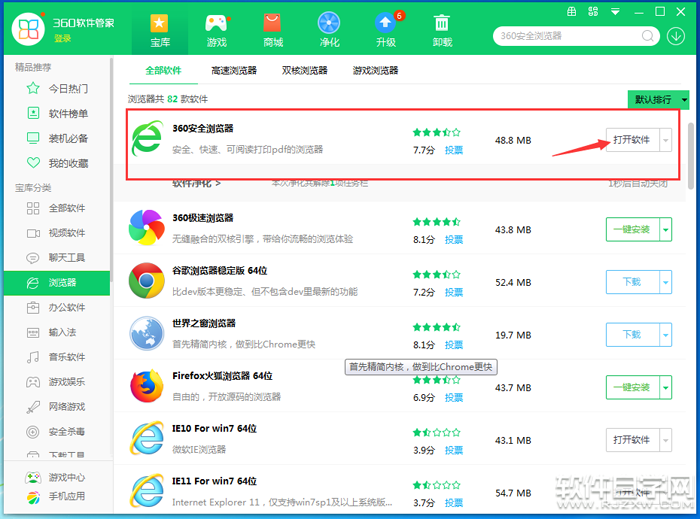The width and height of the screenshot is (700, 519).
Task: Open the title bar main menu arrow
Action: pyautogui.click(x=615, y=12)
